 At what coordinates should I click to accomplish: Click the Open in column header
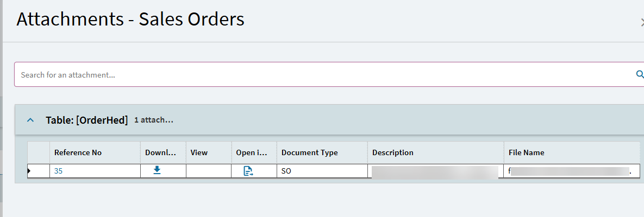click(x=252, y=152)
